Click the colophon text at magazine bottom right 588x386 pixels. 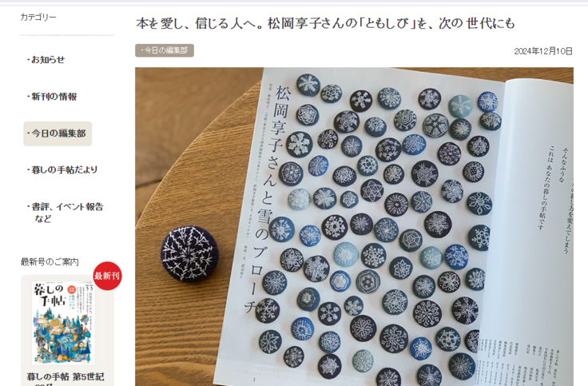pos(525,360)
